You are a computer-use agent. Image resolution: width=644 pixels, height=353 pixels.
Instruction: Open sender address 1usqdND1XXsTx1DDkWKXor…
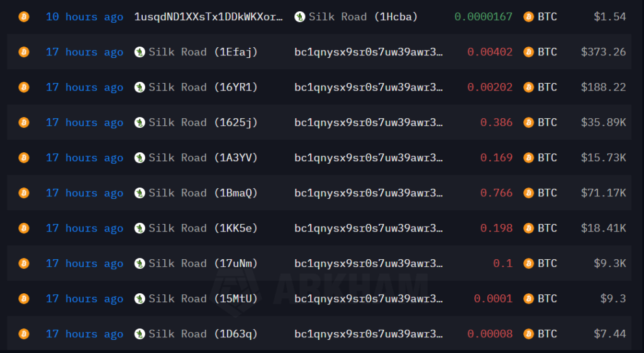209,17
